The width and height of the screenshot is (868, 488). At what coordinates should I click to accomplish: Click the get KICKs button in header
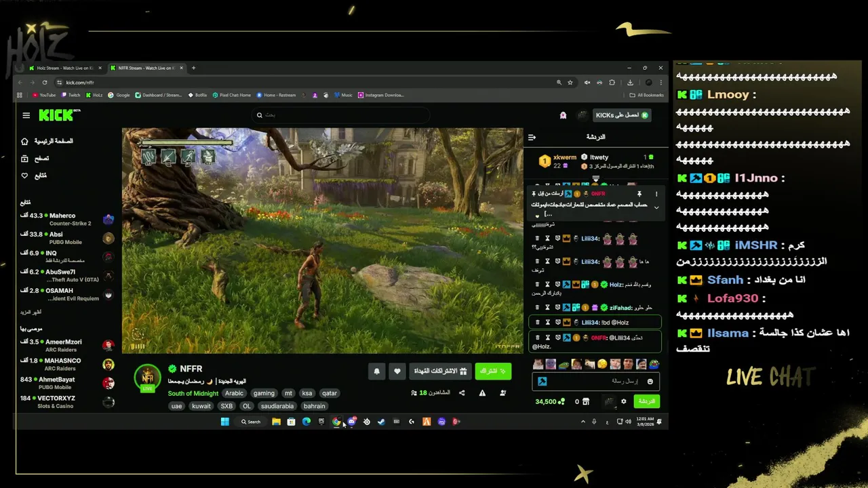pos(622,115)
